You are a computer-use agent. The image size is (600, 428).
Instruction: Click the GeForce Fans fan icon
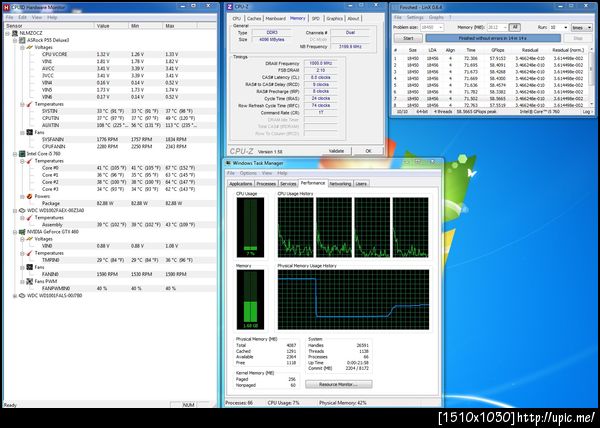[29, 267]
